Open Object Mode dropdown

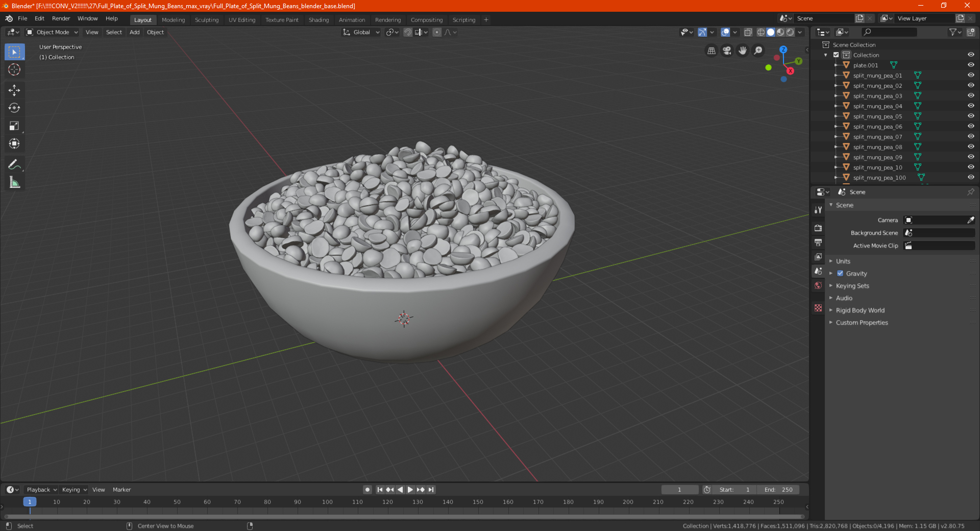[52, 32]
